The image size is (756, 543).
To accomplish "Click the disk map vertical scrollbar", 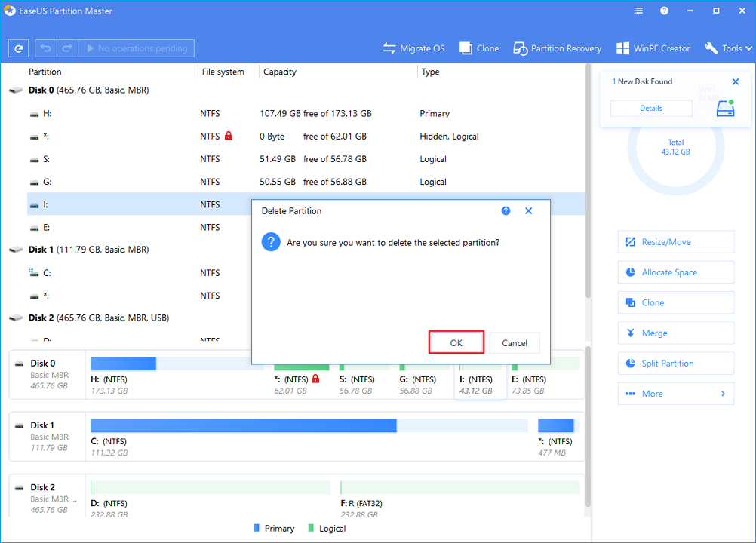I will (x=588, y=426).
